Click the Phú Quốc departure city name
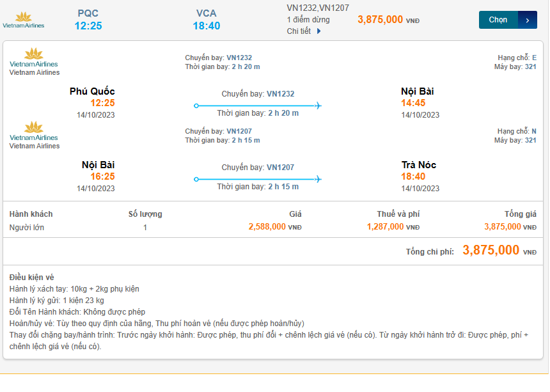 [x=92, y=91]
